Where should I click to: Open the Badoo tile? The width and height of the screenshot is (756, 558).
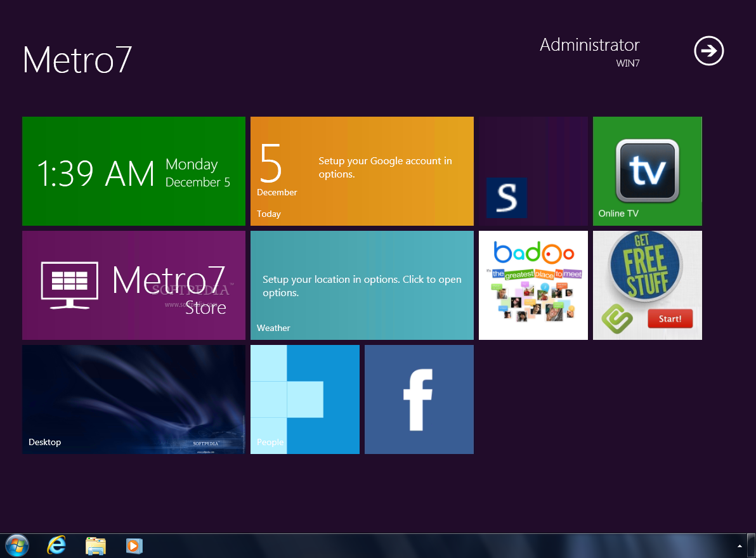click(533, 285)
